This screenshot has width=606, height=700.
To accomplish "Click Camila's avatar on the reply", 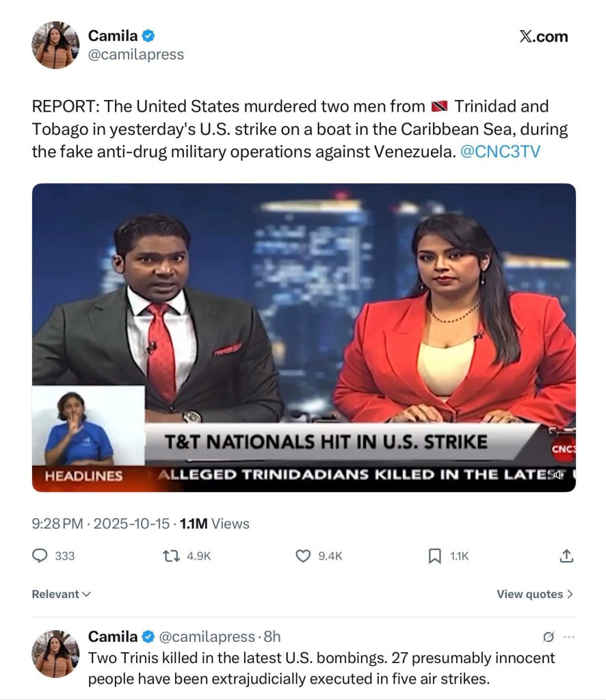I will (x=55, y=653).
